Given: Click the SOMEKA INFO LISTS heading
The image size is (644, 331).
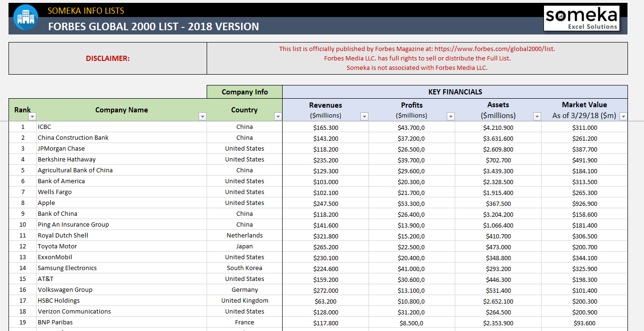Looking at the screenshot, I should point(86,10).
